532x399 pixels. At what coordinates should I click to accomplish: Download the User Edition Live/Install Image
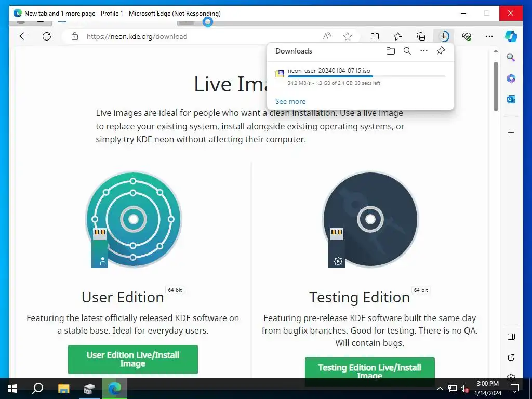click(132, 360)
